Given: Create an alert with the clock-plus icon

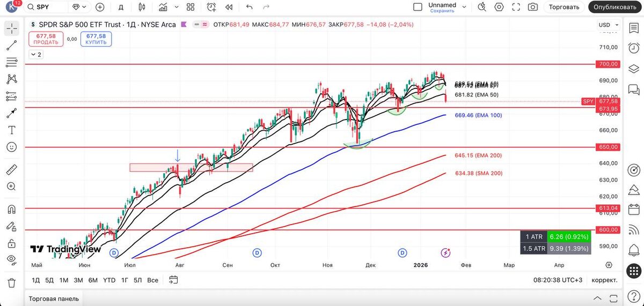Looking at the screenshot, I should 211,7.
